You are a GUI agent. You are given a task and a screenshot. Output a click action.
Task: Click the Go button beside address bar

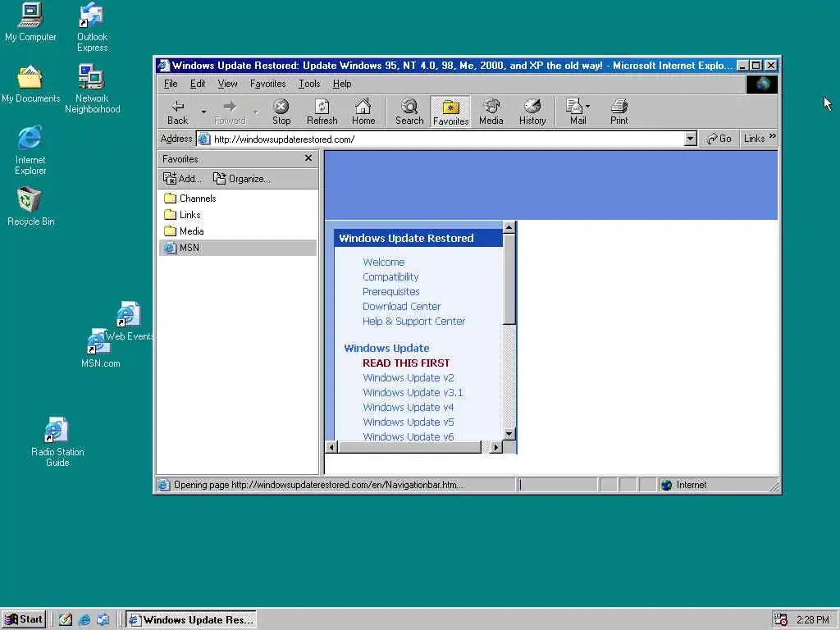(x=719, y=139)
